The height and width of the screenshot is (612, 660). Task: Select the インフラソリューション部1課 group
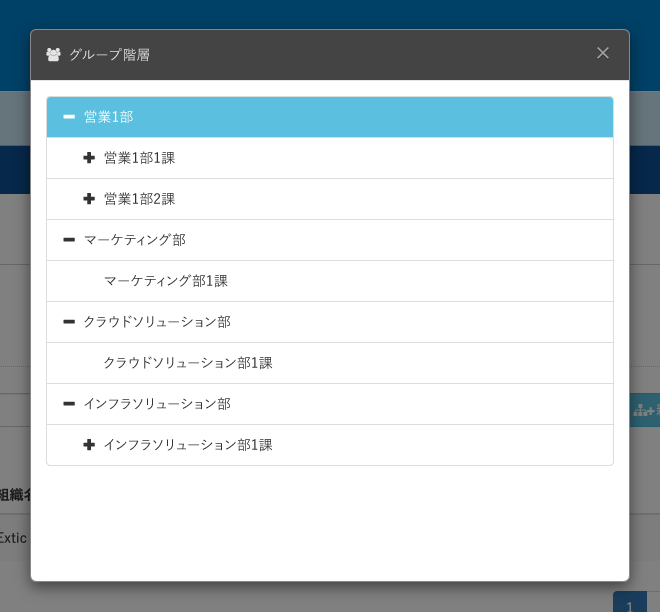(188, 445)
